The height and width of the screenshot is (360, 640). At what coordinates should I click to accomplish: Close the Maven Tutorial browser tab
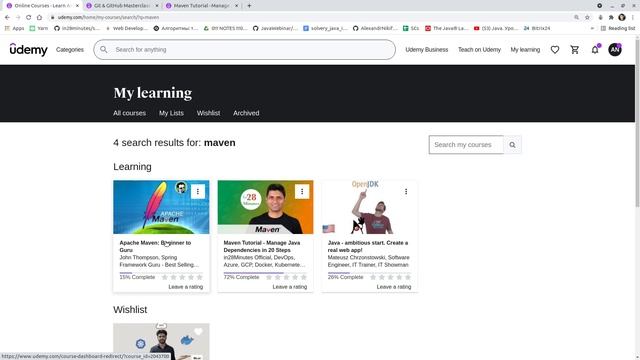[x=236, y=6]
